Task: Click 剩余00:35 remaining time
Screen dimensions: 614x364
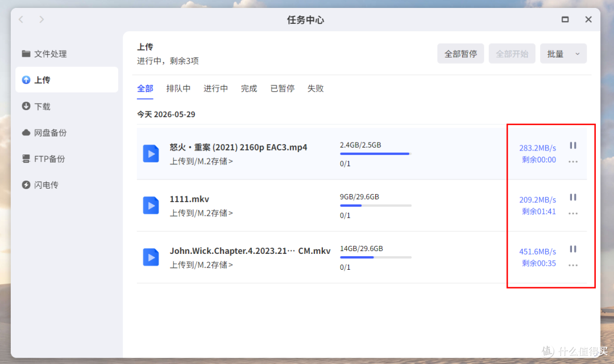Action: [539, 263]
